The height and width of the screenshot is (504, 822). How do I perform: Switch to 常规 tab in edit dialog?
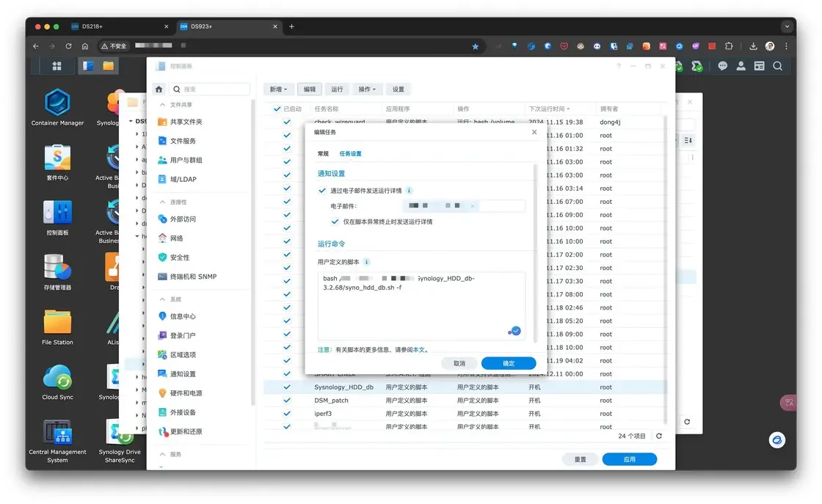click(x=323, y=153)
